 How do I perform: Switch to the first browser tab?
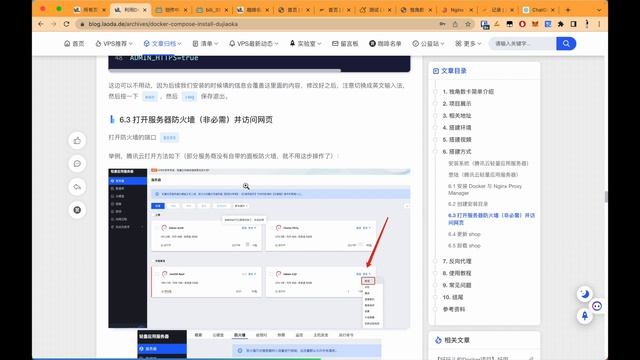(89, 9)
